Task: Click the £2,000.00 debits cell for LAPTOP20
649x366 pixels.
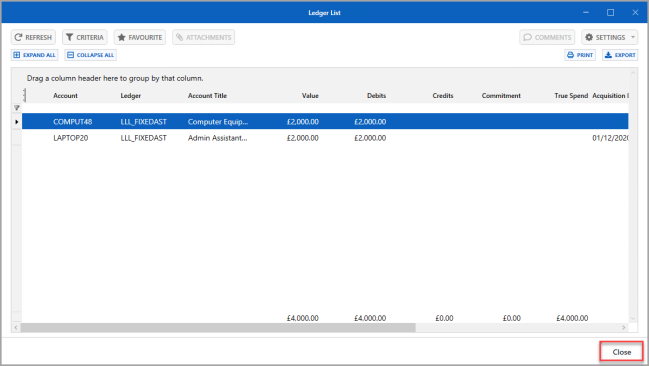Action: 370,138
